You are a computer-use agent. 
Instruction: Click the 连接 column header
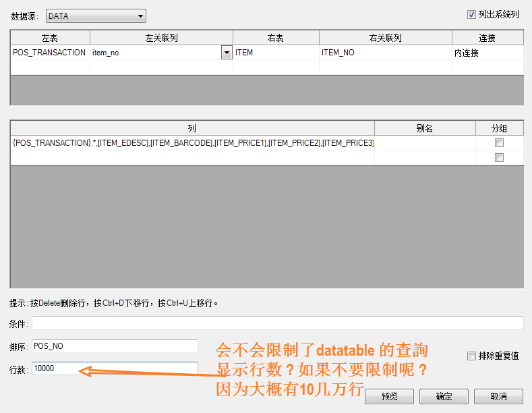[488, 38]
